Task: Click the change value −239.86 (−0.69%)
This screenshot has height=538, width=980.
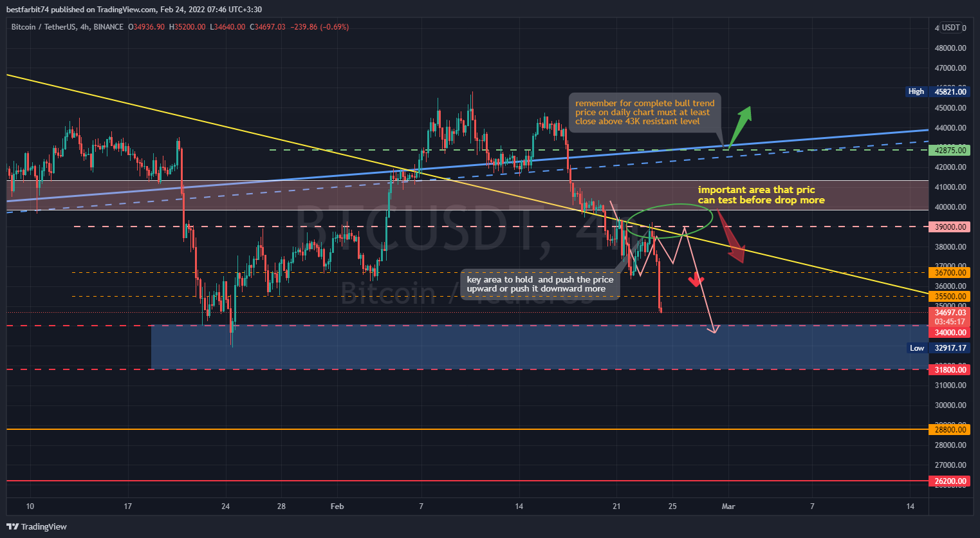Action: pyautogui.click(x=320, y=27)
